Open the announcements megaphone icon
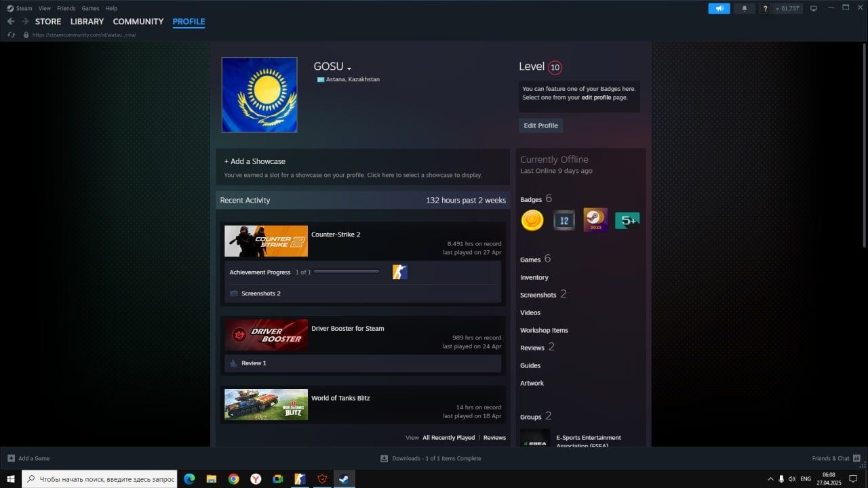Viewport: 868px width, 488px height. [x=719, y=8]
